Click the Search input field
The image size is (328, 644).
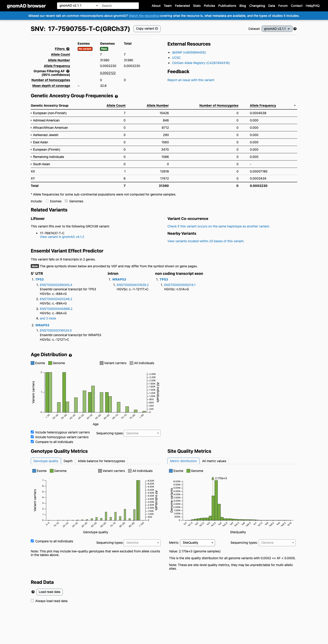pos(119,5)
